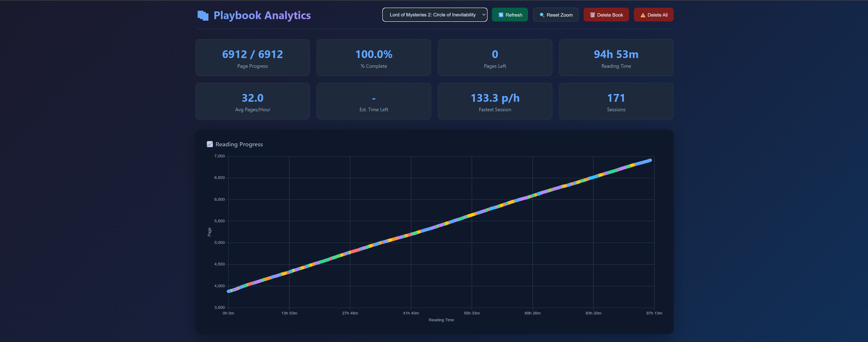This screenshot has width=868, height=342.
Task: Click the chart icon beside Reading Progress
Action: (210, 144)
